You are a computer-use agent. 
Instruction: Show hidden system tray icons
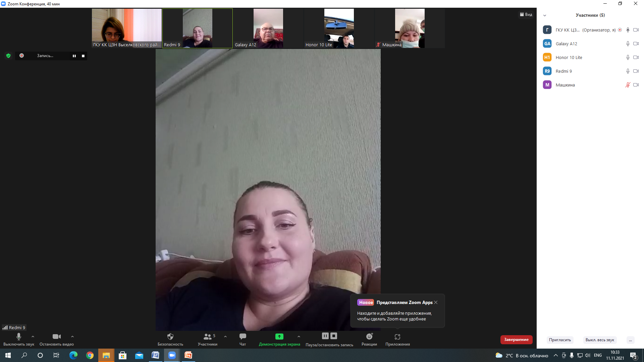coord(556,355)
